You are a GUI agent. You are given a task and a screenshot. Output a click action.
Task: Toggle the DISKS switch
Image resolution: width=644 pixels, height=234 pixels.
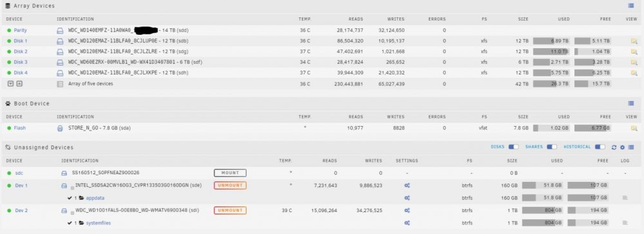point(513,147)
